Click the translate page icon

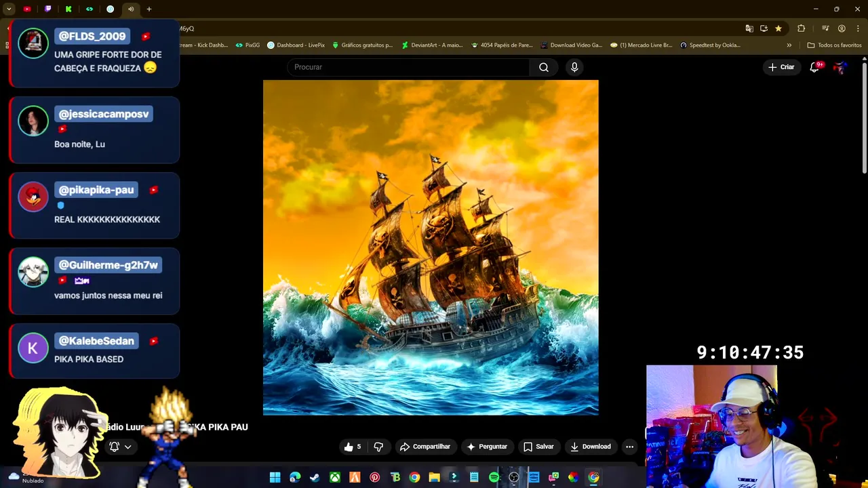[749, 28]
